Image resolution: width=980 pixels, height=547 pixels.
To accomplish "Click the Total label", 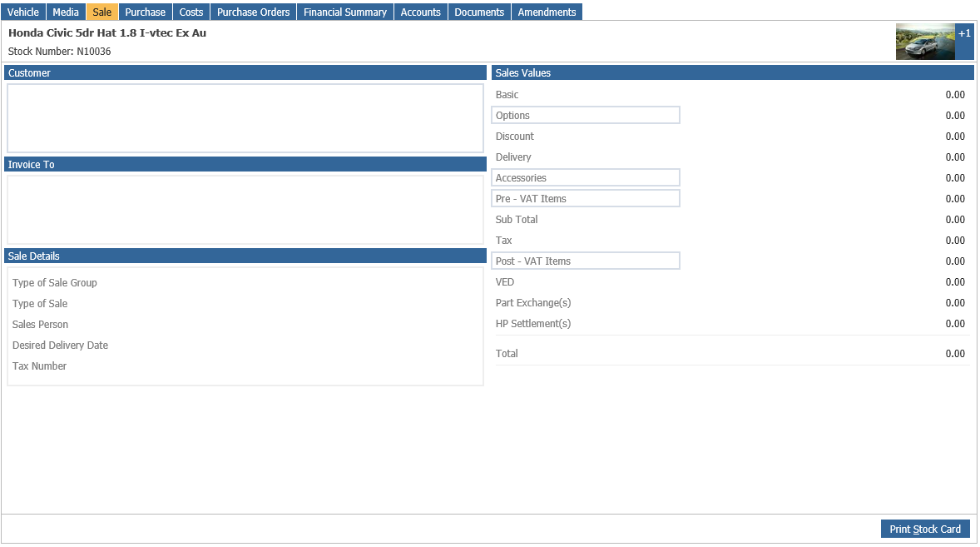I will 507,353.
